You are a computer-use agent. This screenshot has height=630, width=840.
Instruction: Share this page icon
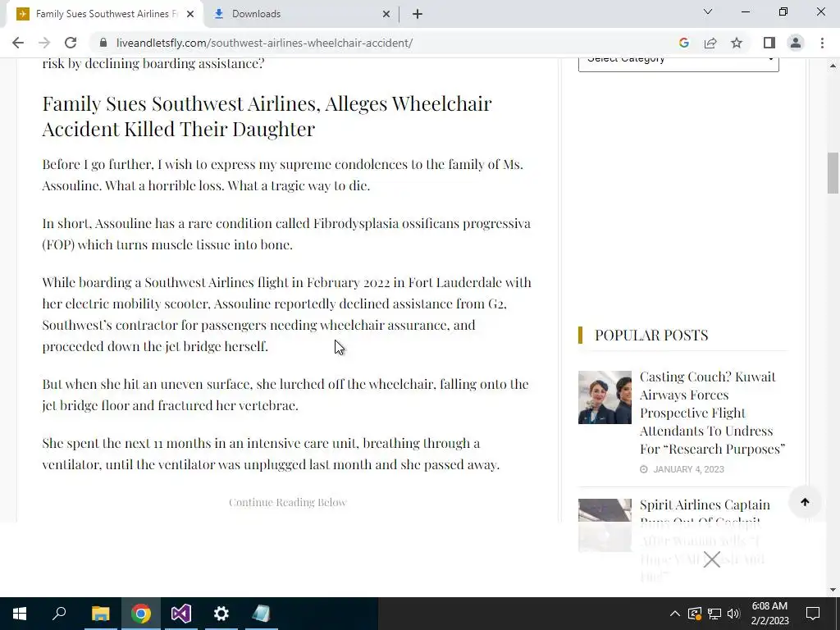pyautogui.click(x=710, y=43)
